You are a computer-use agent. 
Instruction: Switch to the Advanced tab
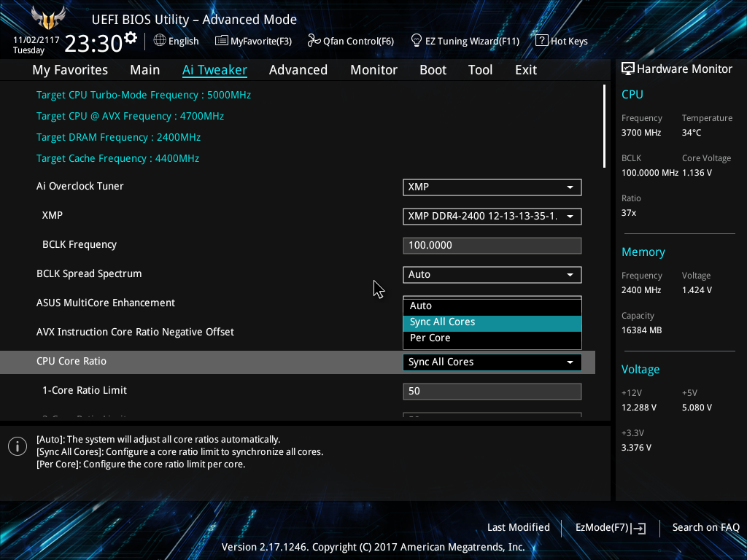coord(298,70)
